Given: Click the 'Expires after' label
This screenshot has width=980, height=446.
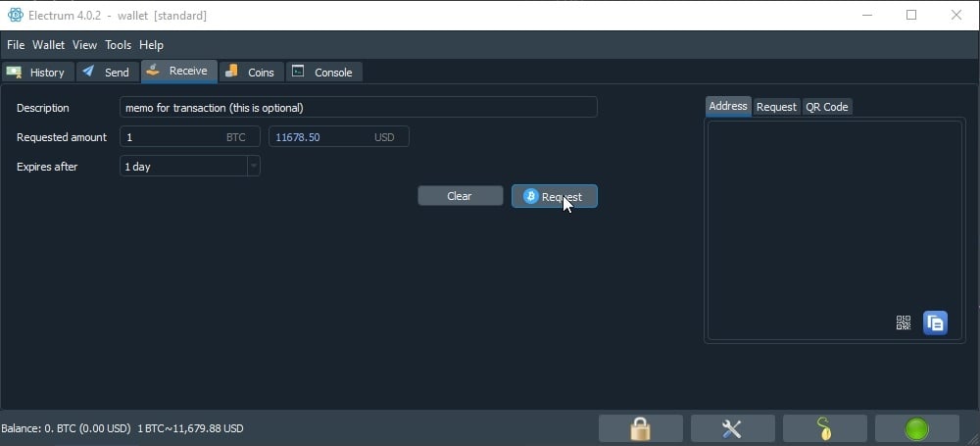Looking at the screenshot, I should pos(47,167).
